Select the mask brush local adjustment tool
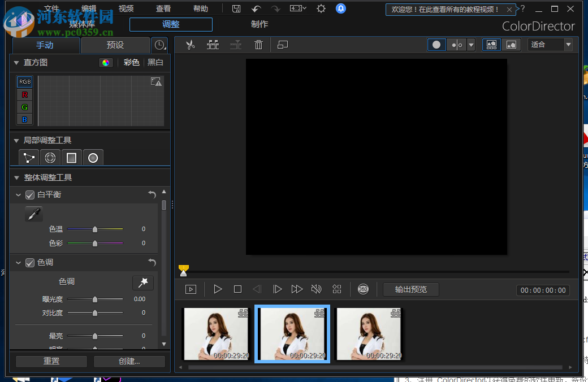588x382 pixels. [28, 157]
